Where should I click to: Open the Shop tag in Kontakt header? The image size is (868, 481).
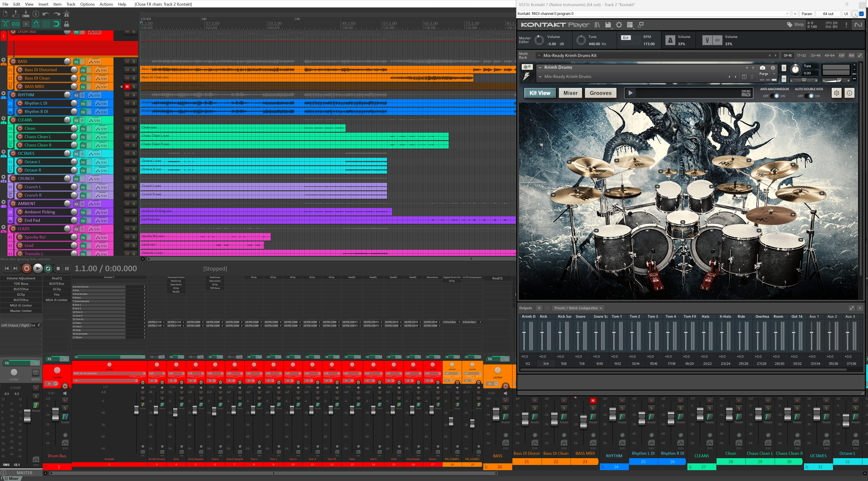click(795, 25)
